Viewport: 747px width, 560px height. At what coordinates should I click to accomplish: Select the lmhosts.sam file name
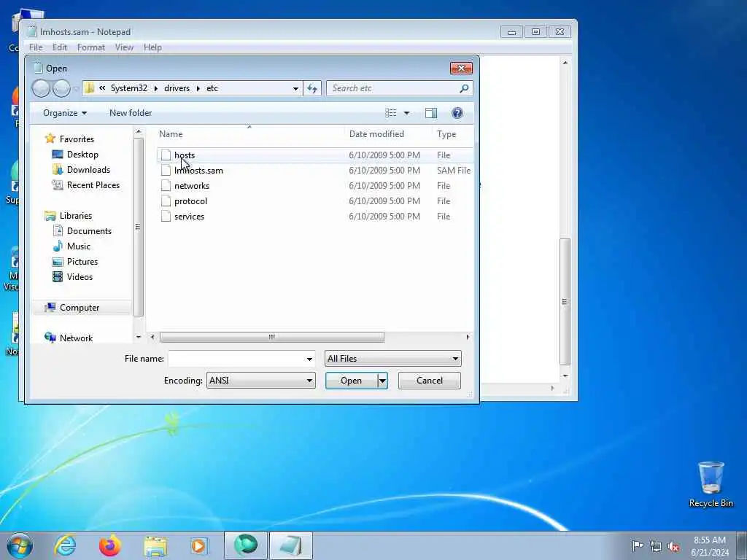(x=198, y=171)
